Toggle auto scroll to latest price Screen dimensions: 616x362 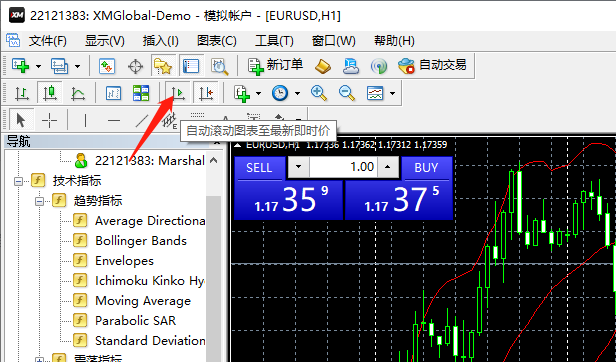(178, 94)
